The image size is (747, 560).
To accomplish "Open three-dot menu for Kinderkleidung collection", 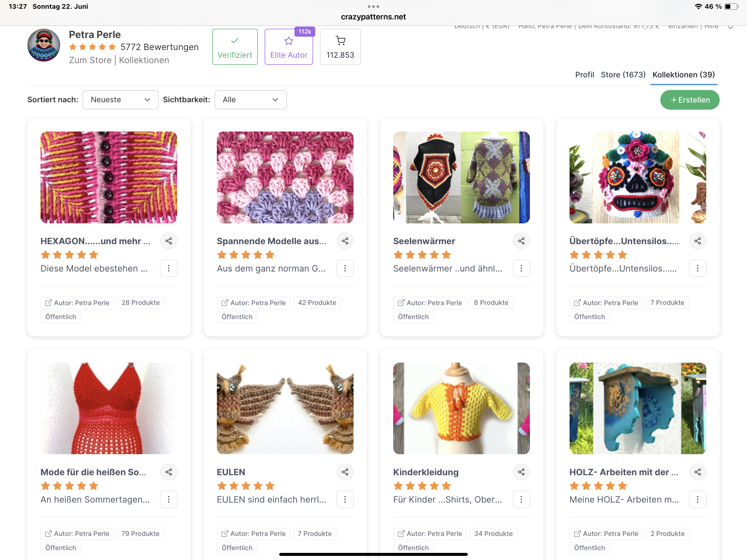I will [521, 499].
